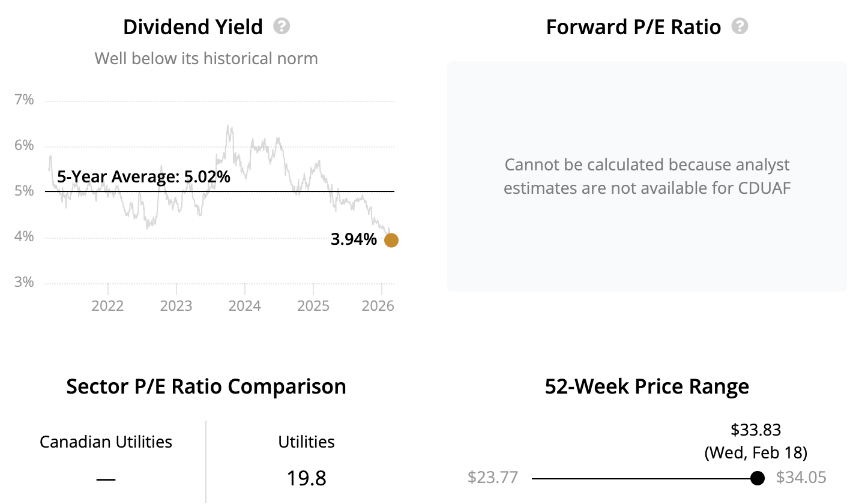Click the gold 3.94% current yield dot

tap(391, 240)
